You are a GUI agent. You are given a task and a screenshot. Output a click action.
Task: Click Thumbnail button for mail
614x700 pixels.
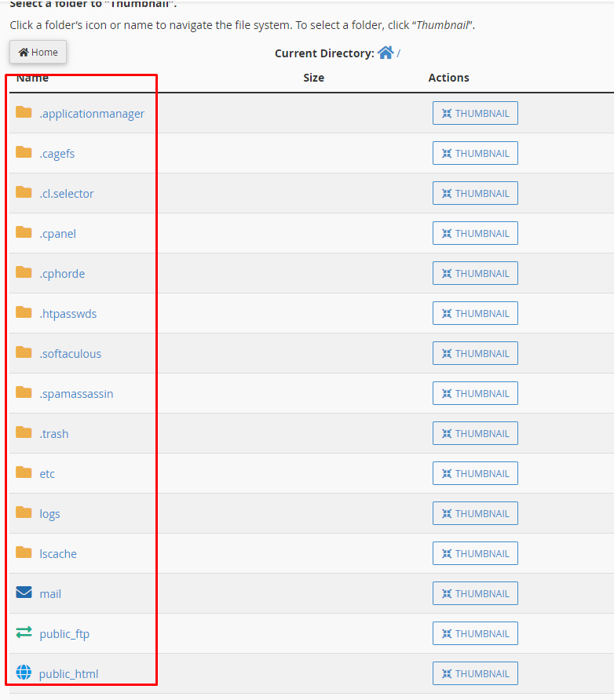click(475, 594)
